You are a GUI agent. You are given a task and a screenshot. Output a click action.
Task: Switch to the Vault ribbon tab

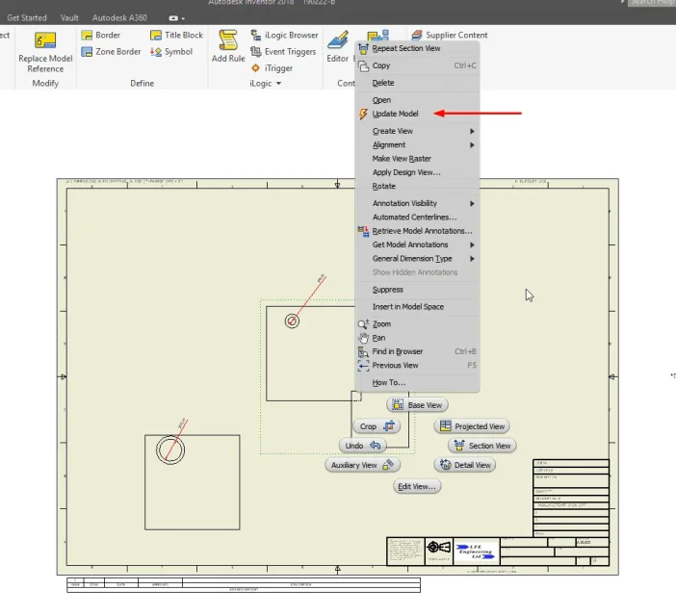(69, 18)
